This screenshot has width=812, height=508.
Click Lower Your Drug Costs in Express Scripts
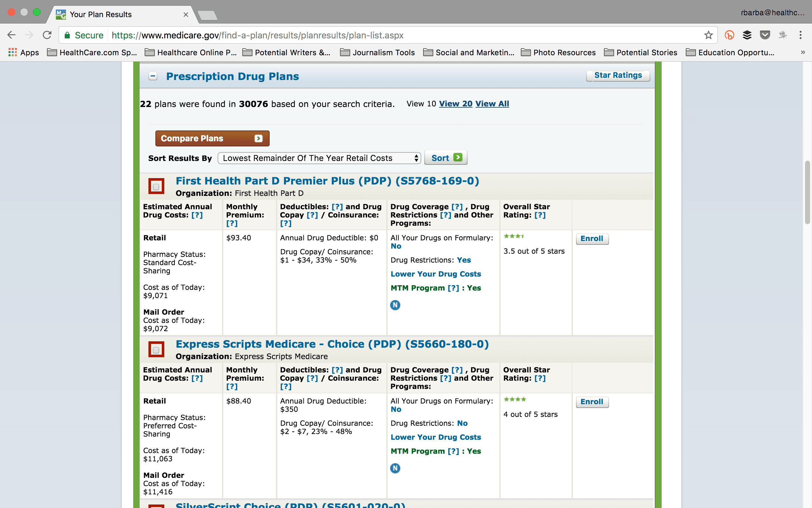(435, 437)
